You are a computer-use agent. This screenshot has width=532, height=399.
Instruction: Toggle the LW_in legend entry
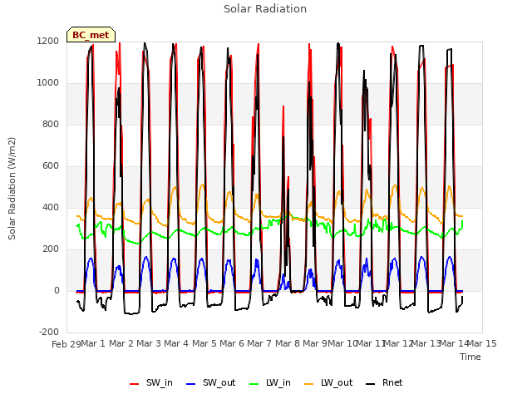pyautogui.click(x=270, y=383)
